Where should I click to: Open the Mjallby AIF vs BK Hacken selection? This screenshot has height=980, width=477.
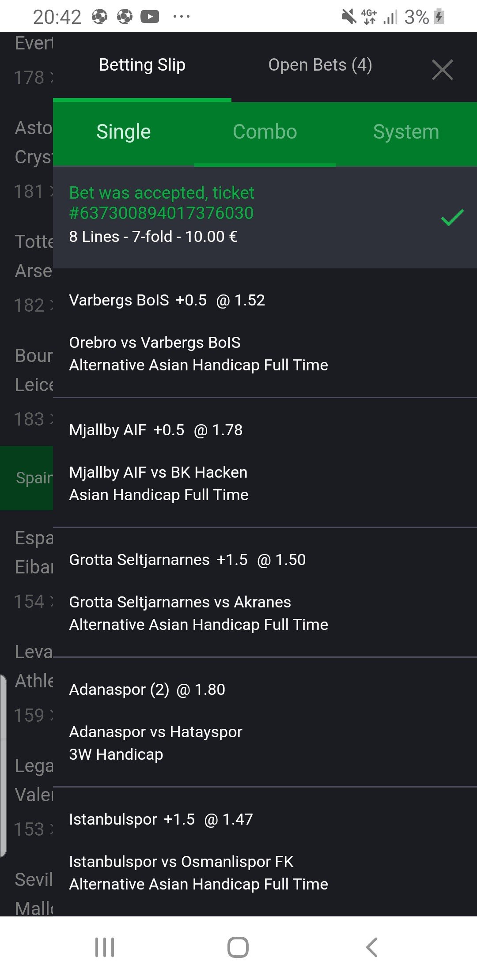coord(159,472)
